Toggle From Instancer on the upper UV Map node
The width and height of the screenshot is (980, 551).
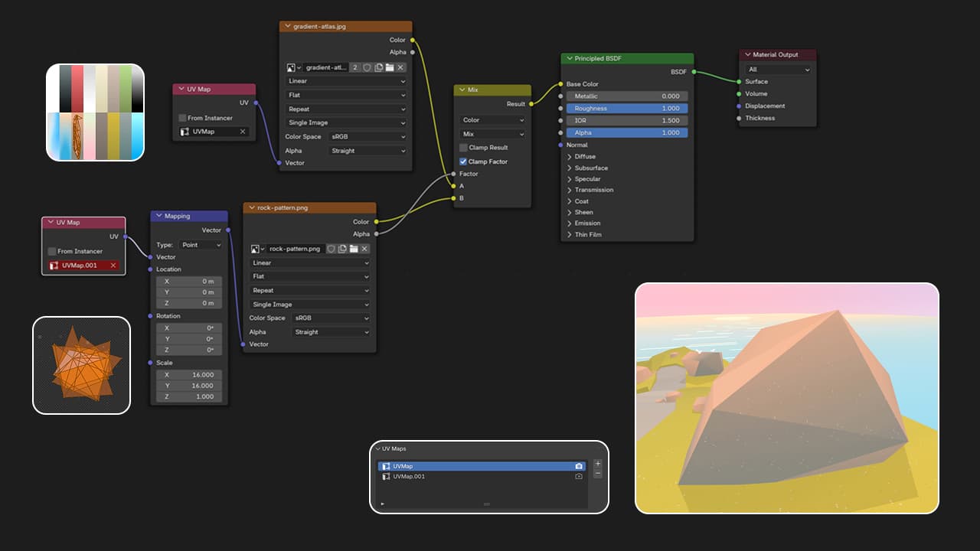tap(182, 118)
